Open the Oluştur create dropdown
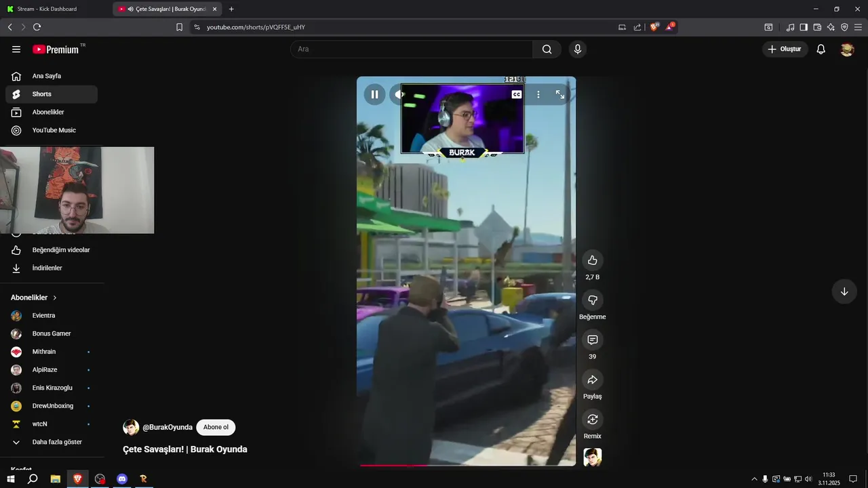868x488 pixels. 785,49
